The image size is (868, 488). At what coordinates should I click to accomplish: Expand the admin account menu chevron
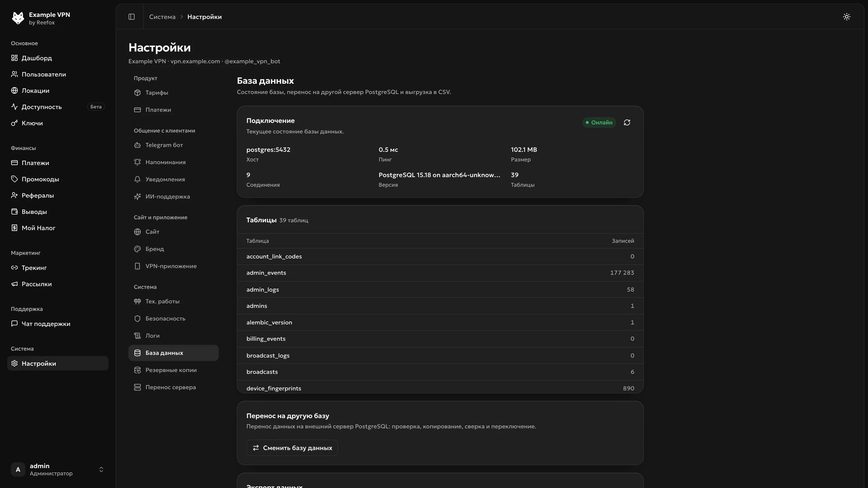(x=101, y=469)
